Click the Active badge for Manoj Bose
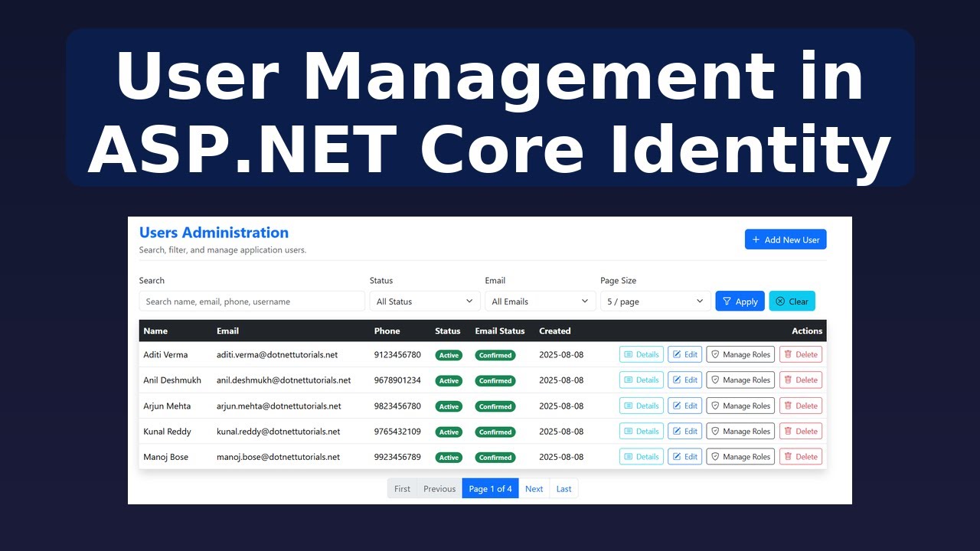This screenshot has width=980, height=551. tap(449, 458)
